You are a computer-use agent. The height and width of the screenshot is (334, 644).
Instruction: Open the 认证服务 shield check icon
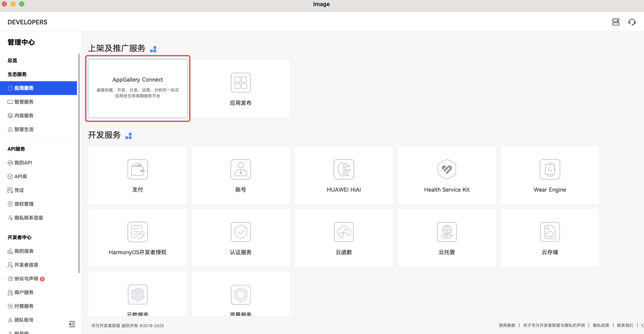click(x=241, y=232)
